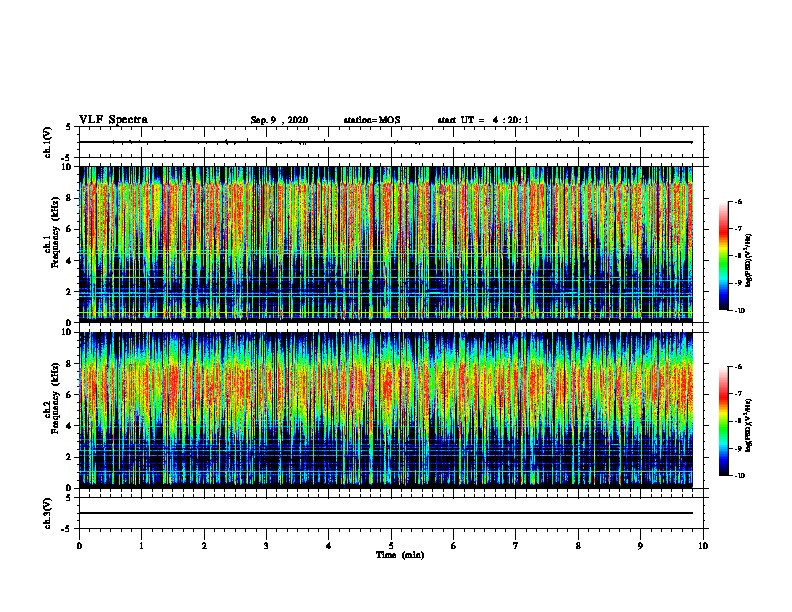Click the time axis tick label '8'
792x612 pixels.
tap(578, 545)
